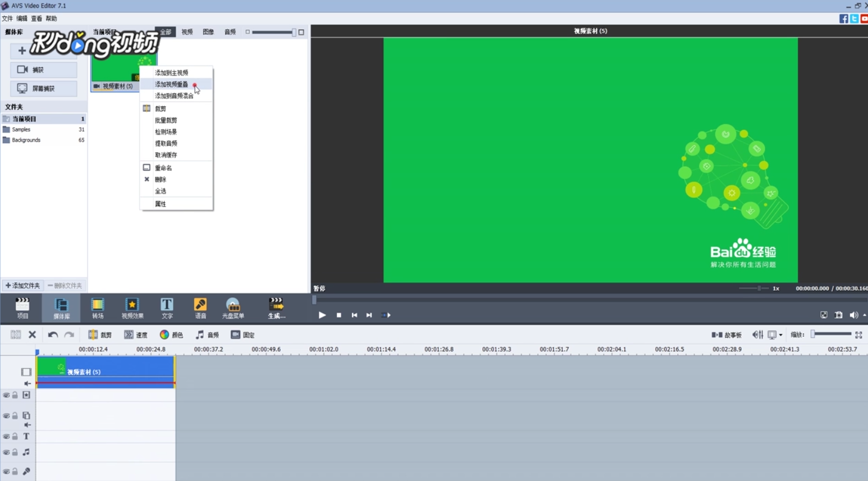Mute the overlay track audio
Image resolution: width=868 pixels, height=481 pixels.
[27, 425]
